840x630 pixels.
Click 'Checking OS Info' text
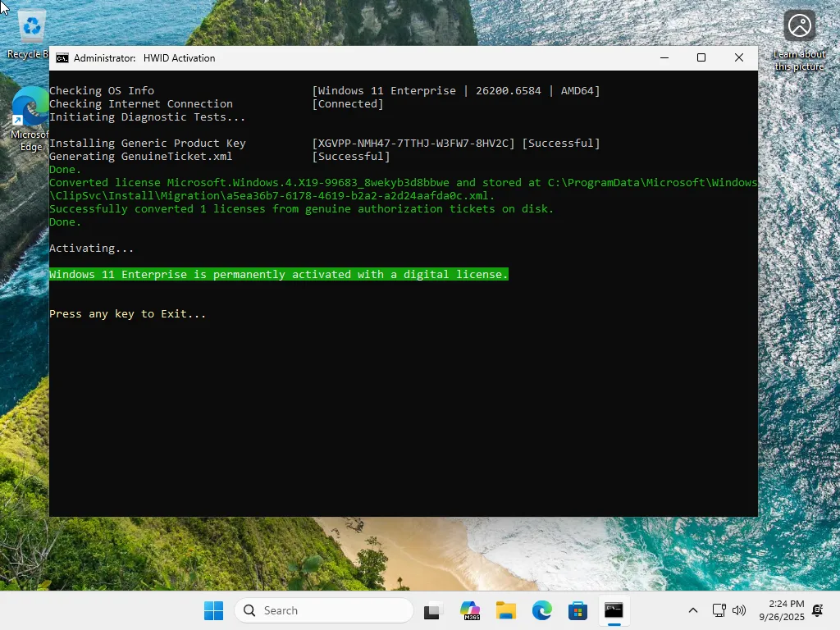click(102, 91)
